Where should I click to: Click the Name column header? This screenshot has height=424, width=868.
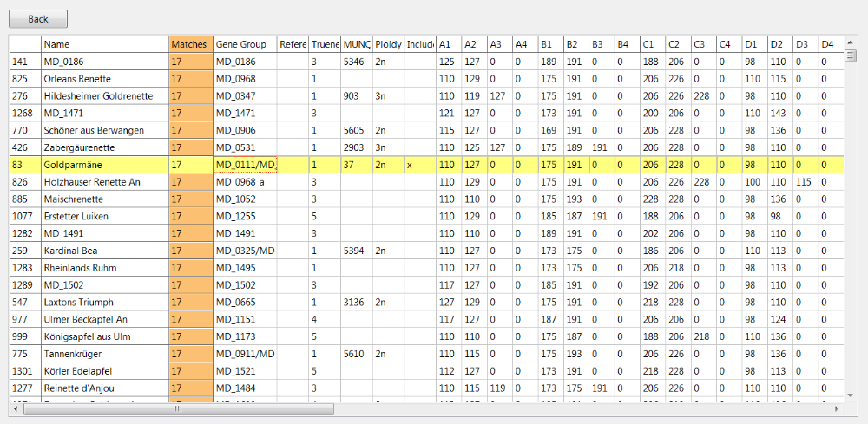click(x=104, y=43)
